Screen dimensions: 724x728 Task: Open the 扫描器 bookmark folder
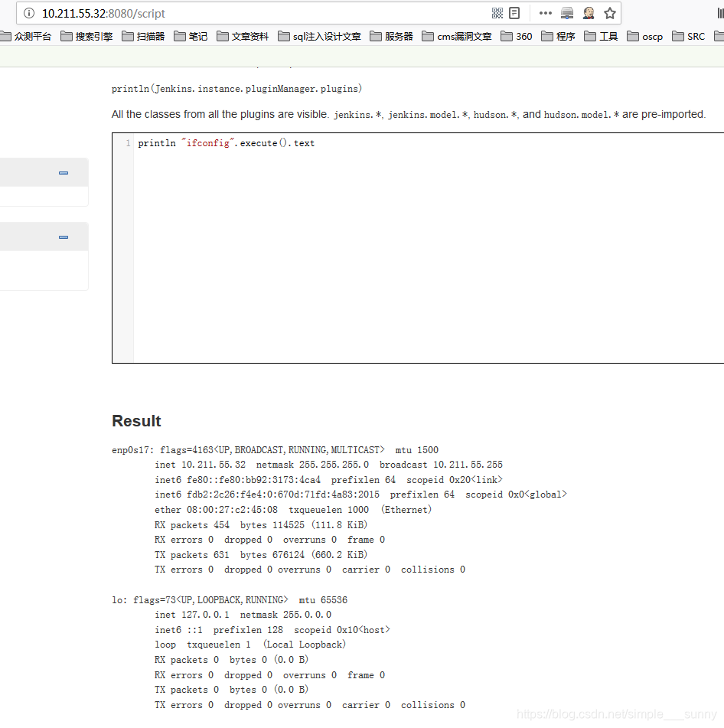143,36
